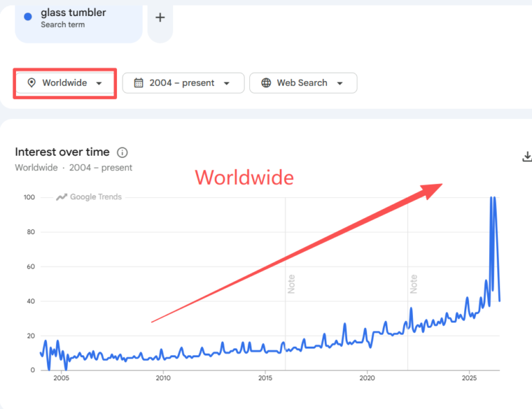The image size is (532, 409).
Task: Click the plus icon to add comparison term
Action: point(160,17)
